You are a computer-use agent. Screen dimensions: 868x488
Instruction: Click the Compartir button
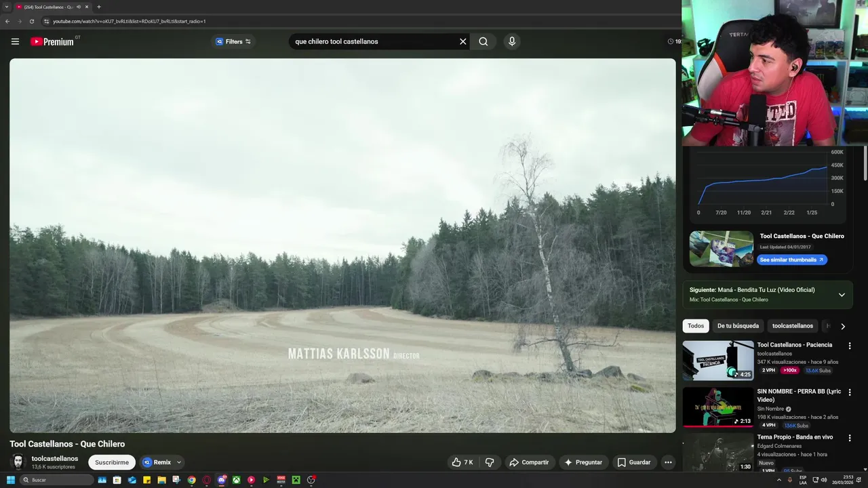pos(529,462)
